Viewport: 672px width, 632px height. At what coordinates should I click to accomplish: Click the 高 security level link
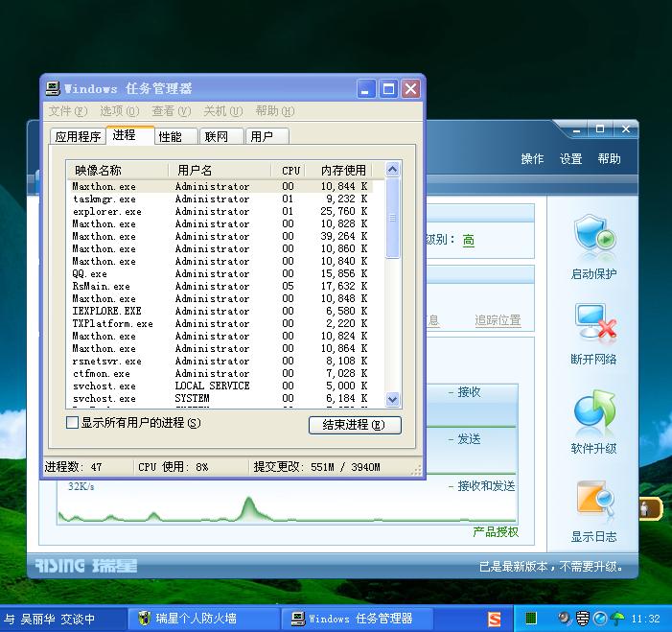pos(469,240)
